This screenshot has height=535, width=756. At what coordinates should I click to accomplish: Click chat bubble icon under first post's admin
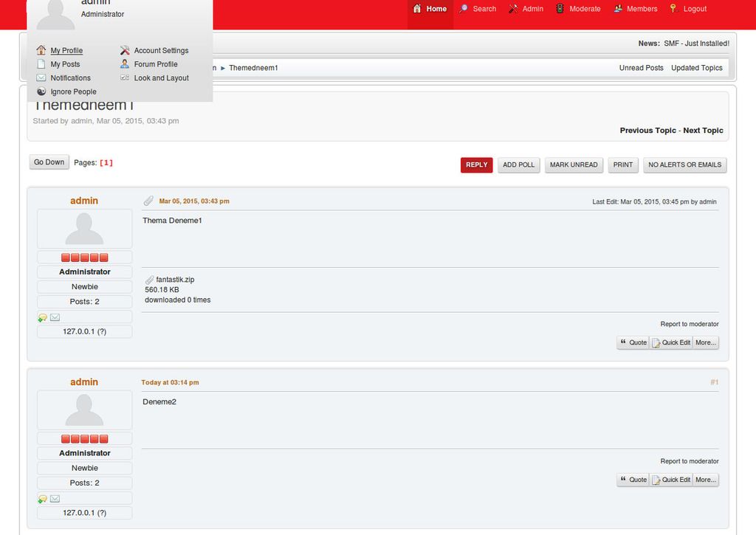pyautogui.click(x=42, y=317)
